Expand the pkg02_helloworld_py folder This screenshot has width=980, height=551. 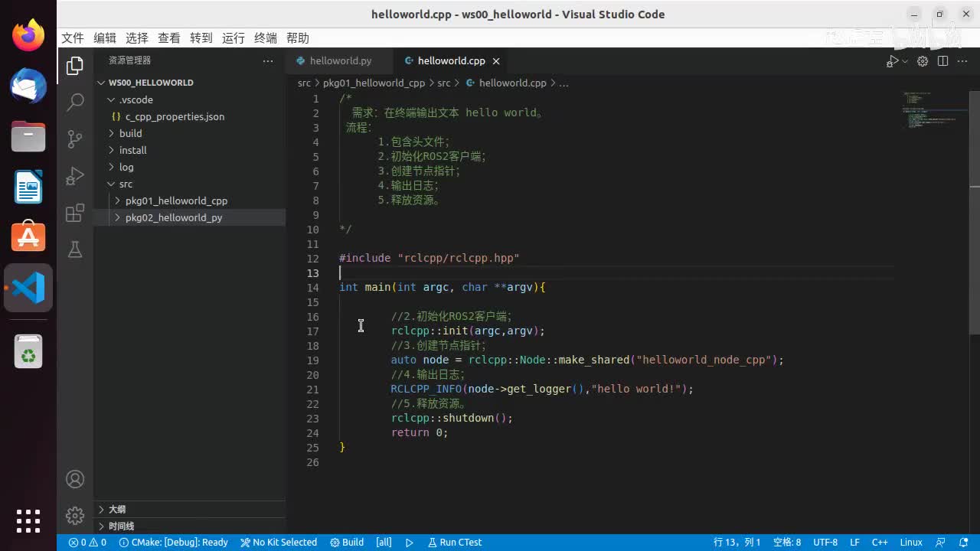click(x=190, y=217)
